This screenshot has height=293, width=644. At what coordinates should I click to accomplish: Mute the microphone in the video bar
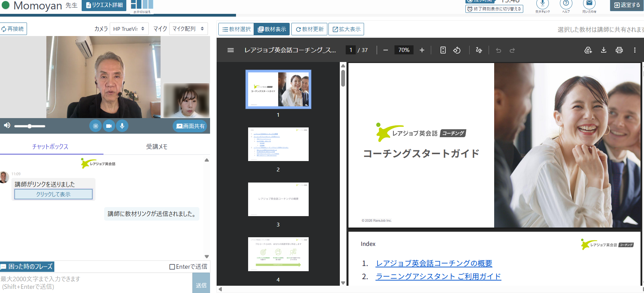click(x=122, y=126)
